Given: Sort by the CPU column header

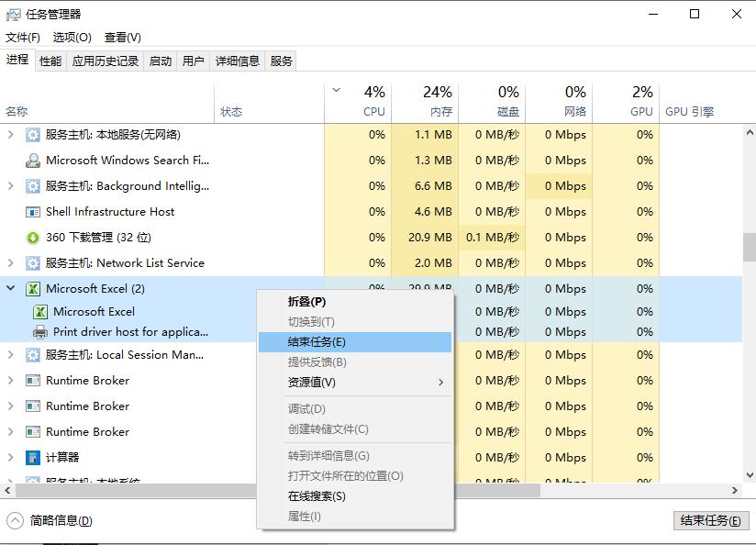Looking at the screenshot, I should (x=358, y=103).
